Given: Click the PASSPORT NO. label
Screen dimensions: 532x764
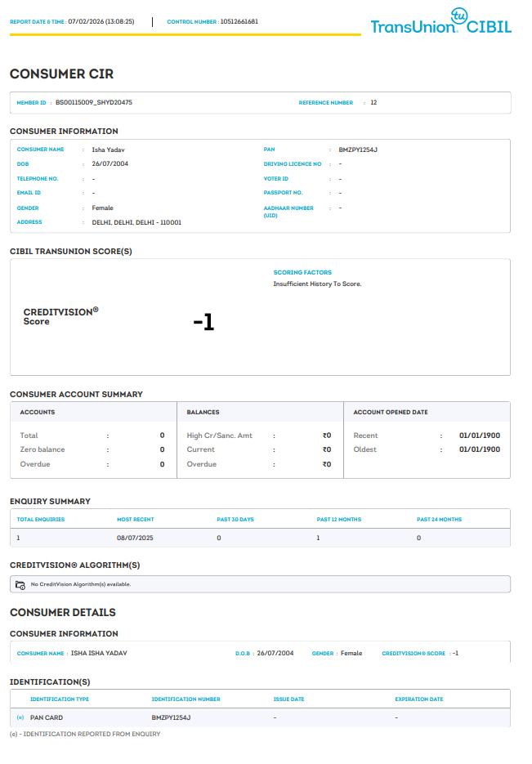Looking at the screenshot, I should [283, 193].
